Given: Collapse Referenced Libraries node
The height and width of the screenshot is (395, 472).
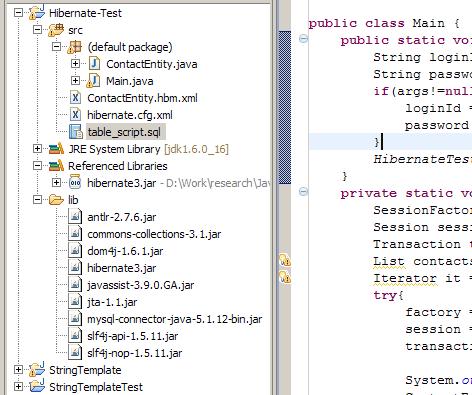Looking at the screenshot, I should pos(38,165).
